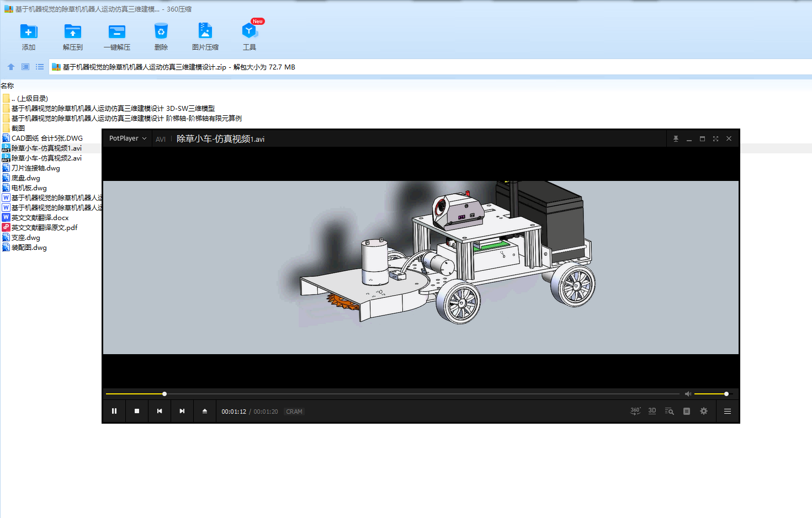Select the 截图 folder

pyautogui.click(x=14, y=128)
